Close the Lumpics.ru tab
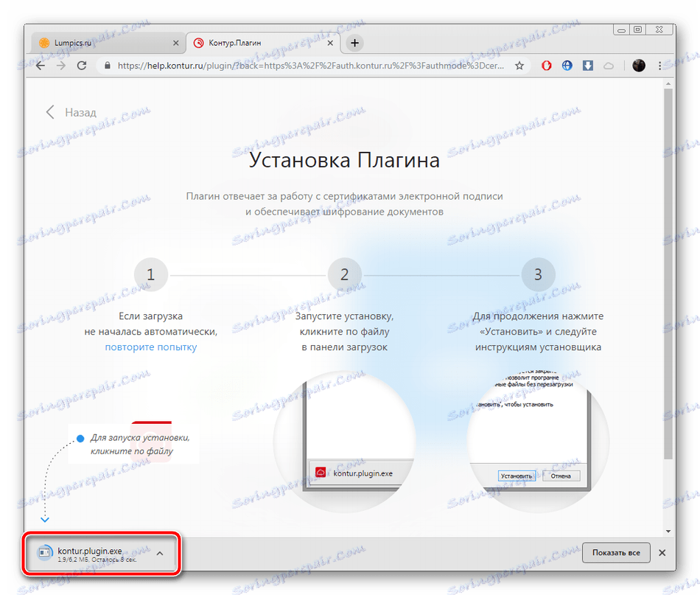The image size is (700, 595). [176, 43]
